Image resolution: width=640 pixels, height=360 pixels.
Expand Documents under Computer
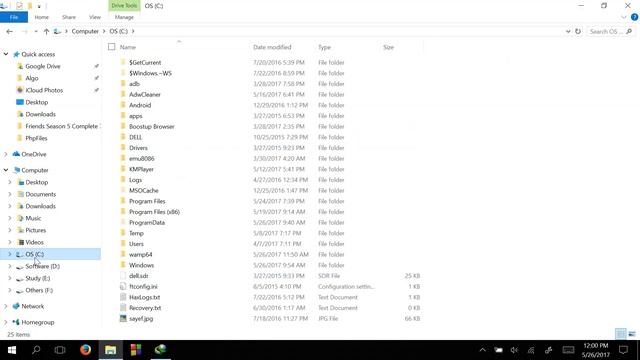pos(10,194)
